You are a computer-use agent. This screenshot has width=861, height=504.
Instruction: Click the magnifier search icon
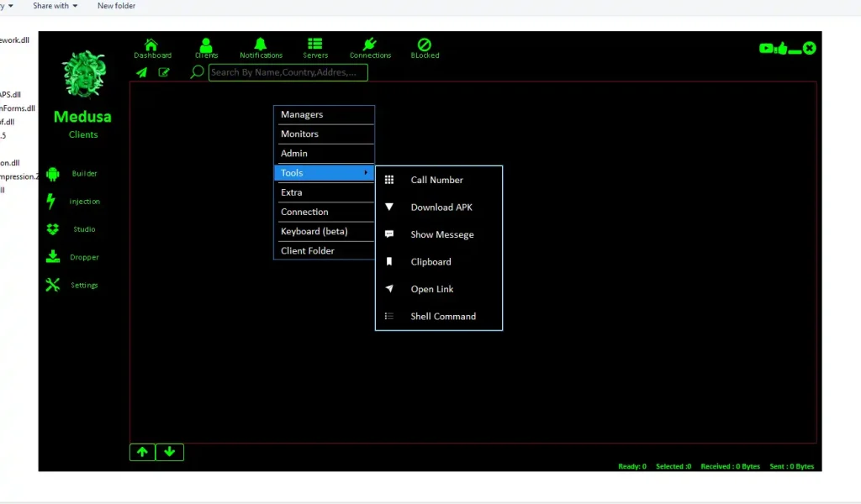coord(197,72)
